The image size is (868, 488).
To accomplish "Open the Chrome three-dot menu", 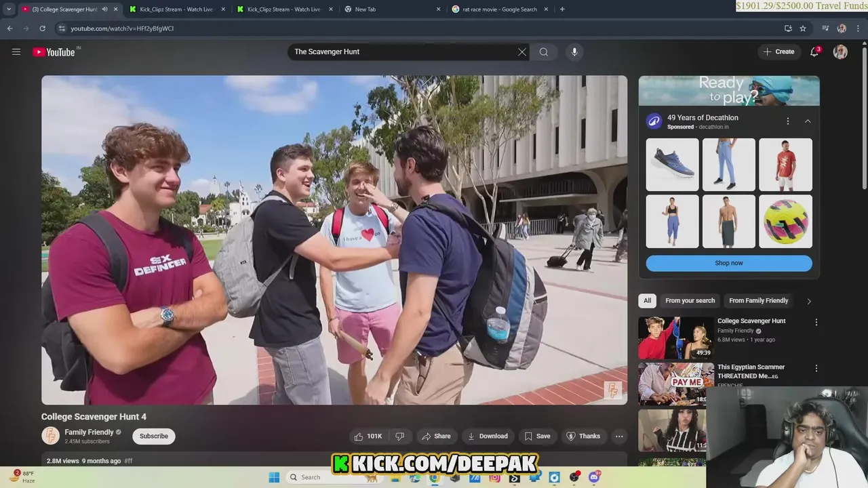I will (859, 28).
